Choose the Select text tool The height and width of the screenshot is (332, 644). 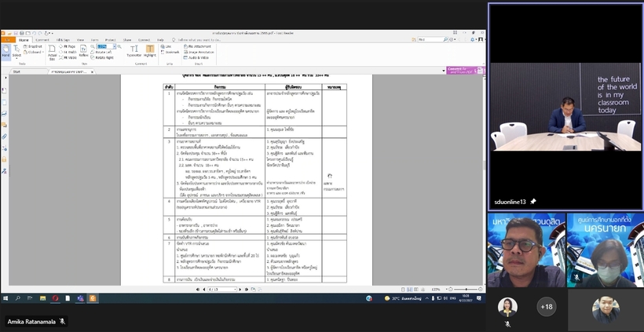point(16,51)
